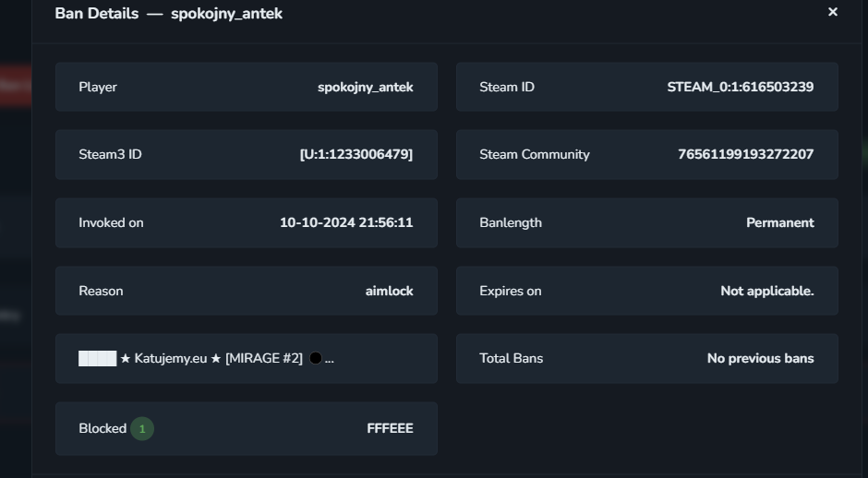Click the Player field label
Screen dimensions: 868x478
click(98, 88)
